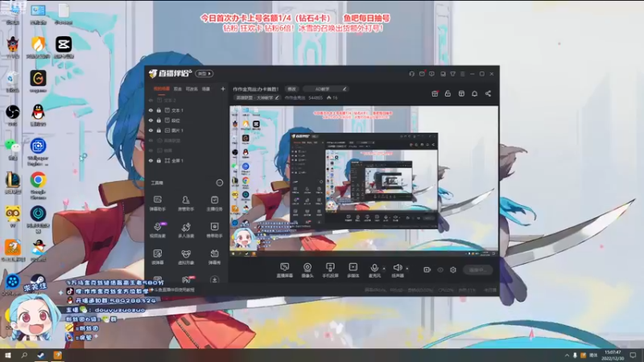Open the 弹幕助手 danmaku assistant tool
This screenshot has width=644, height=362.
point(157,204)
